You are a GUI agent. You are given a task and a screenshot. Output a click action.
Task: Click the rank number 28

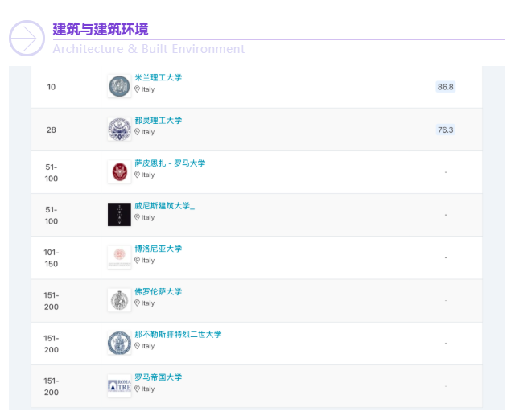pyautogui.click(x=51, y=130)
